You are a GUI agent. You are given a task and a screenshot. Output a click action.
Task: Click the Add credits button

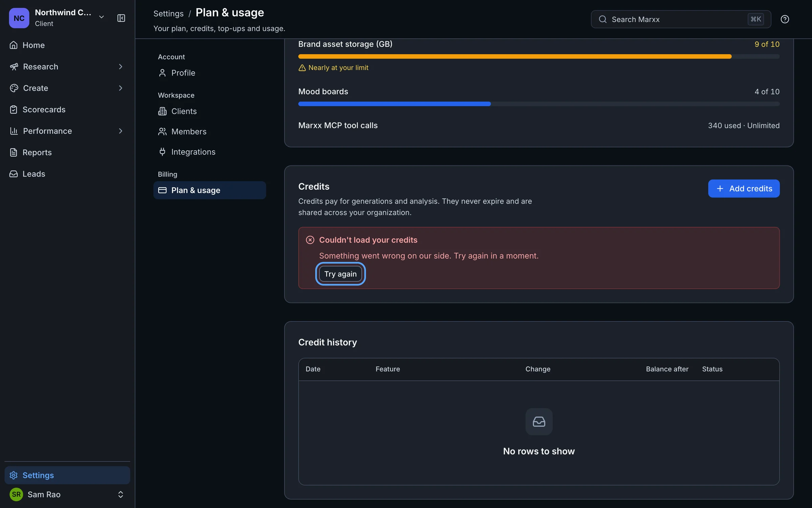(x=744, y=189)
